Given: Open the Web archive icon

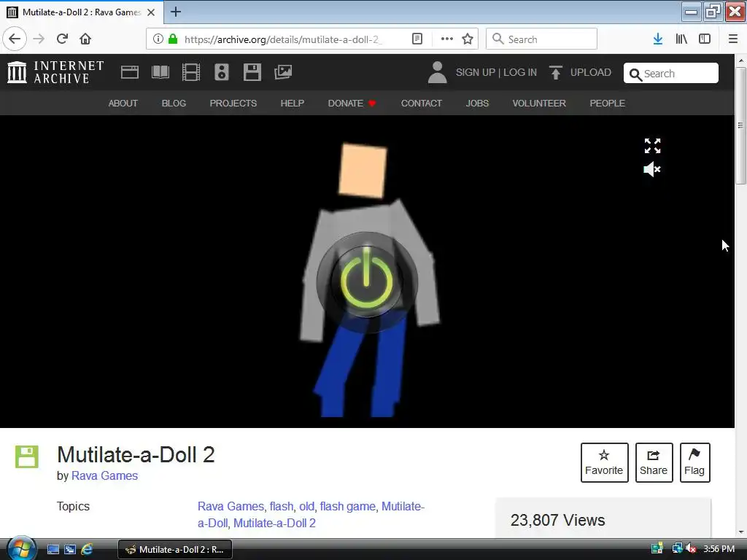Looking at the screenshot, I should pos(130,72).
